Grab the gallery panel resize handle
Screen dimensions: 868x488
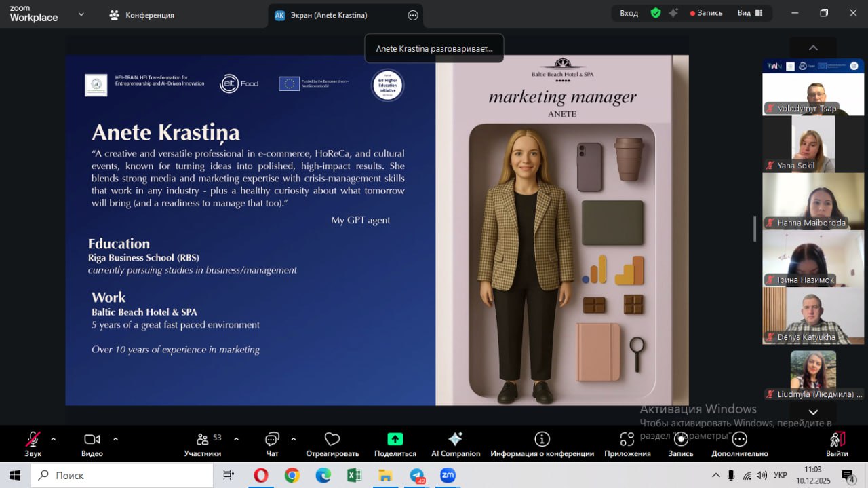pyautogui.click(x=755, y=229)
